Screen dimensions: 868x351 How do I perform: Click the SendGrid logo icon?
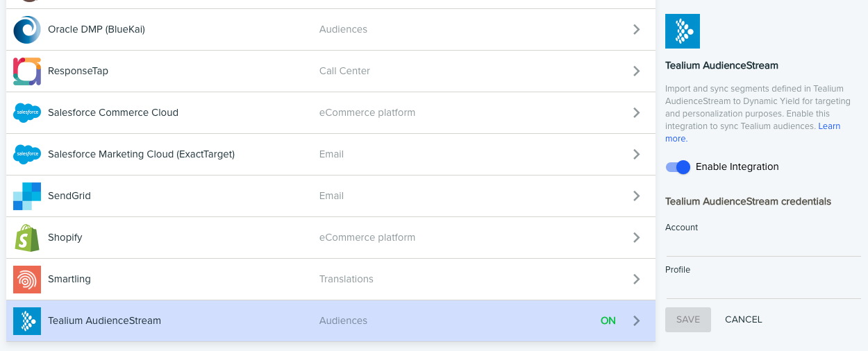tap(27, 196)
